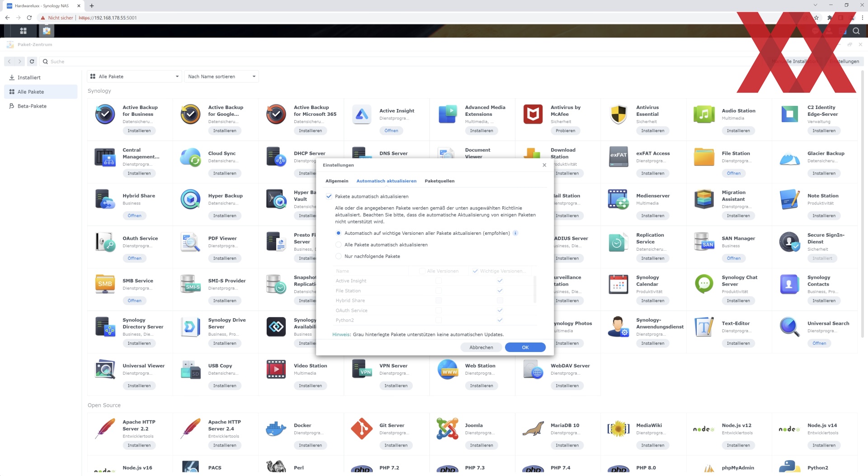Click the Cloud Sync package icon
The width and height of the screenshot is (868, 476).
click(x=190, y=157)
